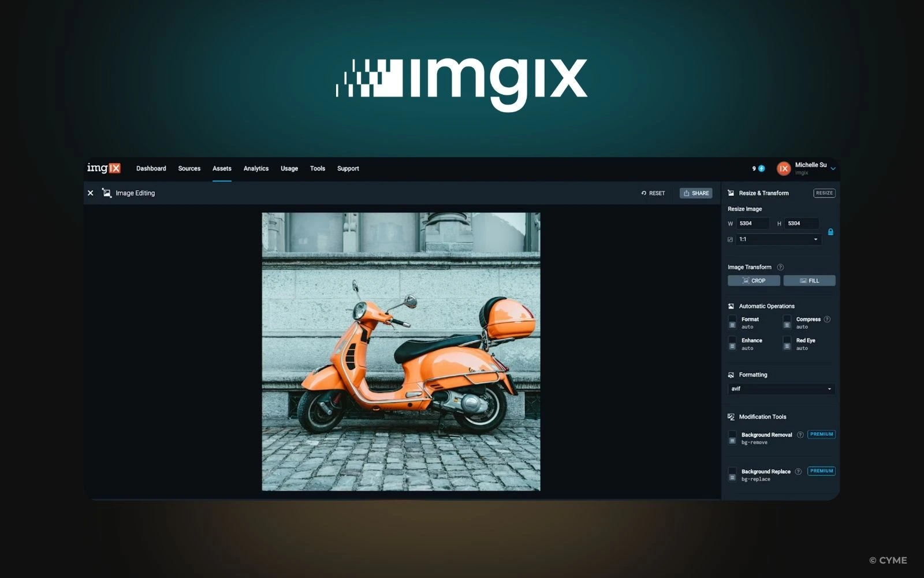Click the Automatic Operations panel icon

731,306
